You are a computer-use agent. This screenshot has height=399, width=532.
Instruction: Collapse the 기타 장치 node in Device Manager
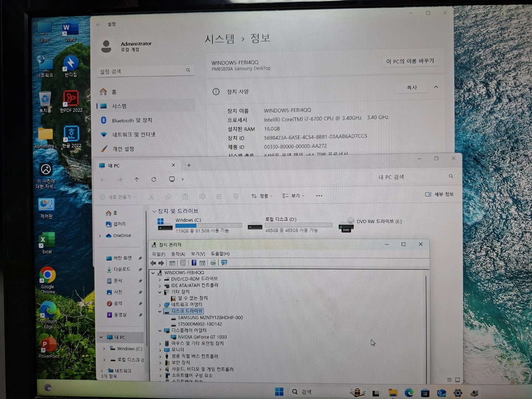[160, 292]
